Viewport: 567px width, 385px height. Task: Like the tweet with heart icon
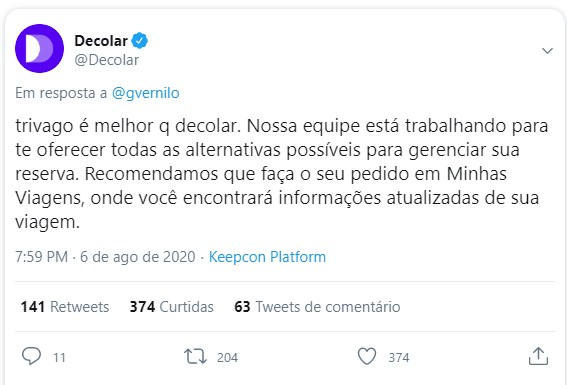point(367,356)
